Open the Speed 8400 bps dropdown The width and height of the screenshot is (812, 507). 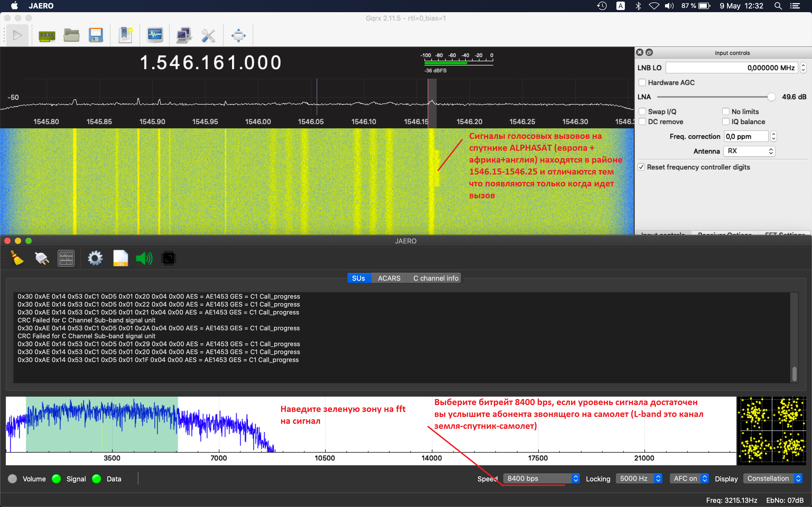click(541, 478)
